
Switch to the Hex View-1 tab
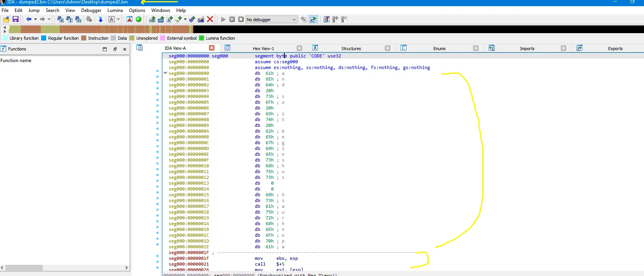(263, 49)
